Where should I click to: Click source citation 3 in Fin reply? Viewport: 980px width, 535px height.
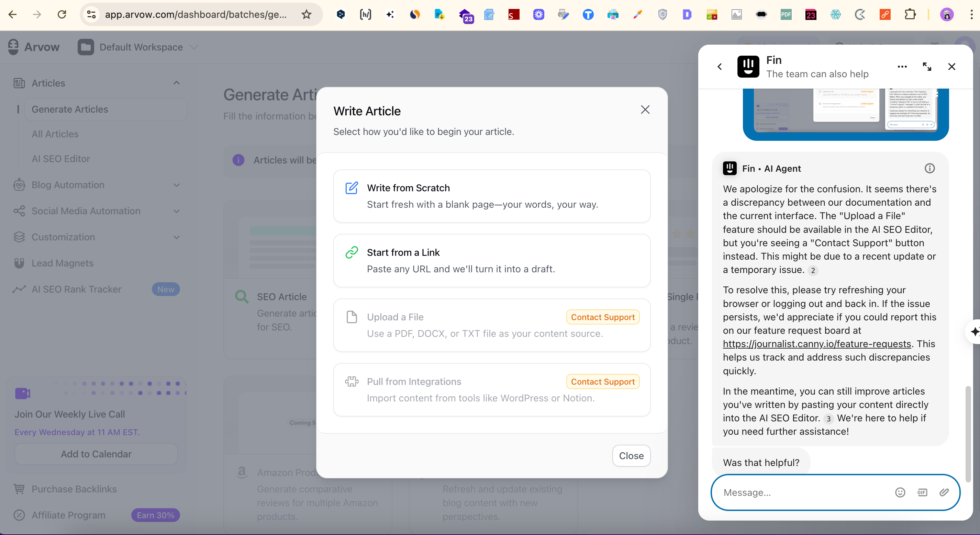pyautogui.click(x=828, y=419)
